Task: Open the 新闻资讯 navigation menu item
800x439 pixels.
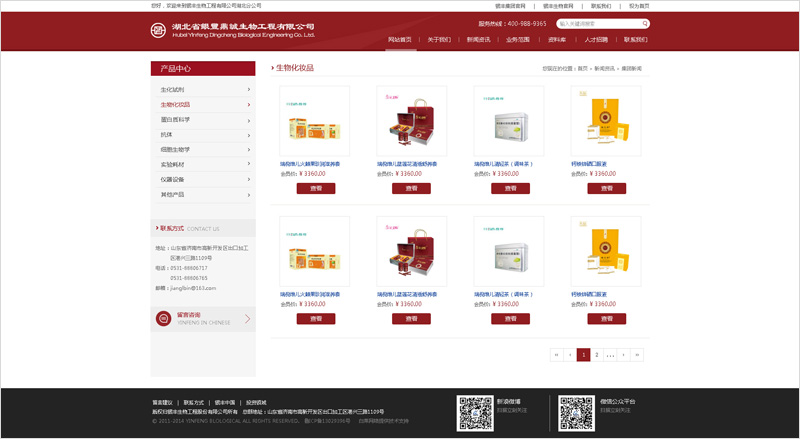Action: click(x=478, y=40)
